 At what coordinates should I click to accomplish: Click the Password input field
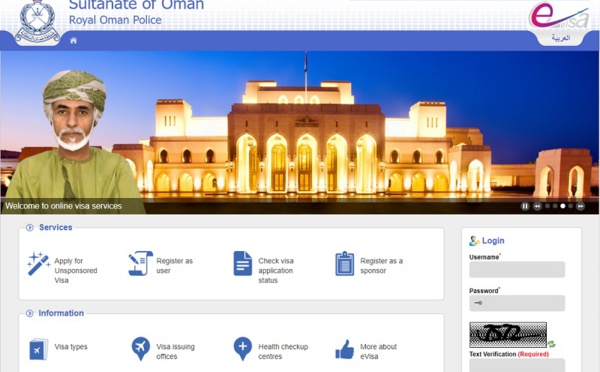coord(517,303)
